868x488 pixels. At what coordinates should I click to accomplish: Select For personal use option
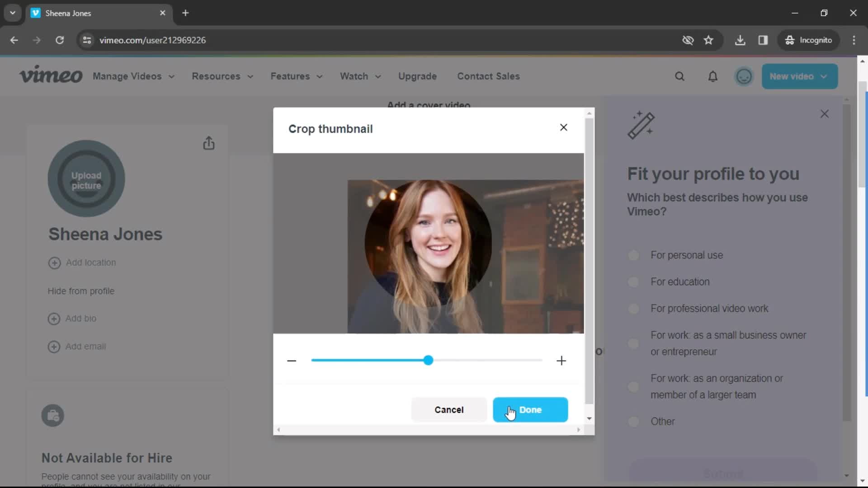[633, 255]
